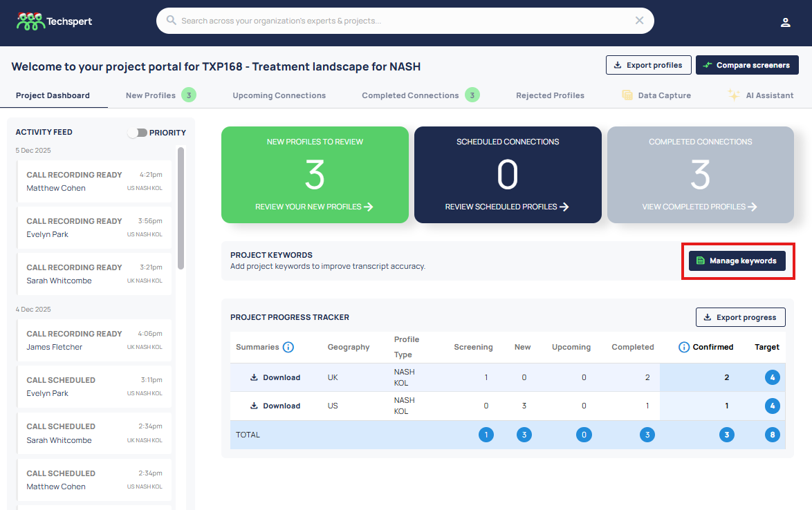This screenshot has height=510, width=812.
Task: Click the info icon beside Confirmed
Action: 683,347
